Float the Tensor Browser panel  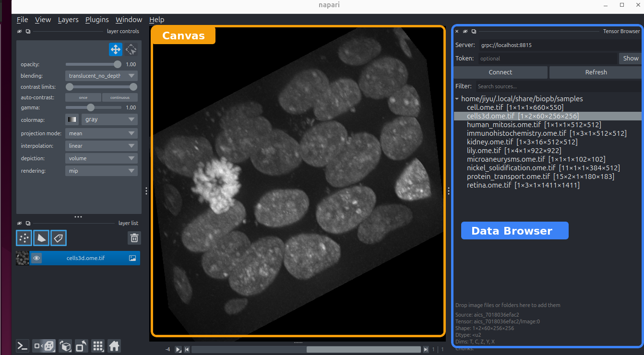pos(474,31)
